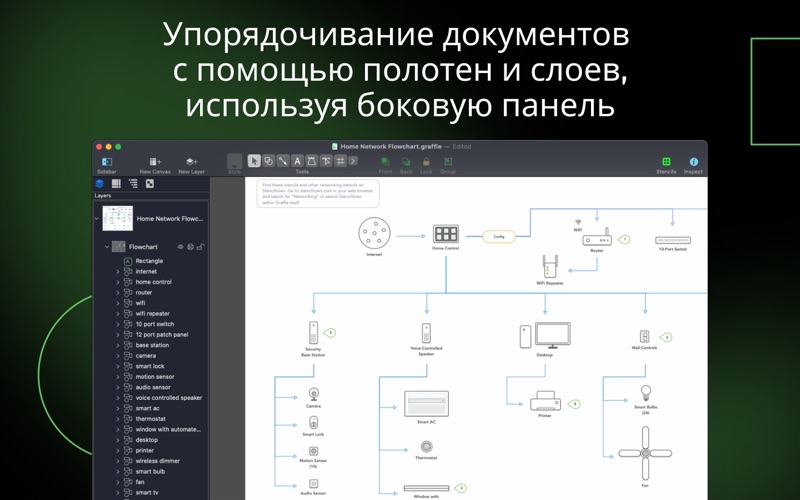Click the Send to Back icon
The image size is (800, 500).
tap(406, 162)
